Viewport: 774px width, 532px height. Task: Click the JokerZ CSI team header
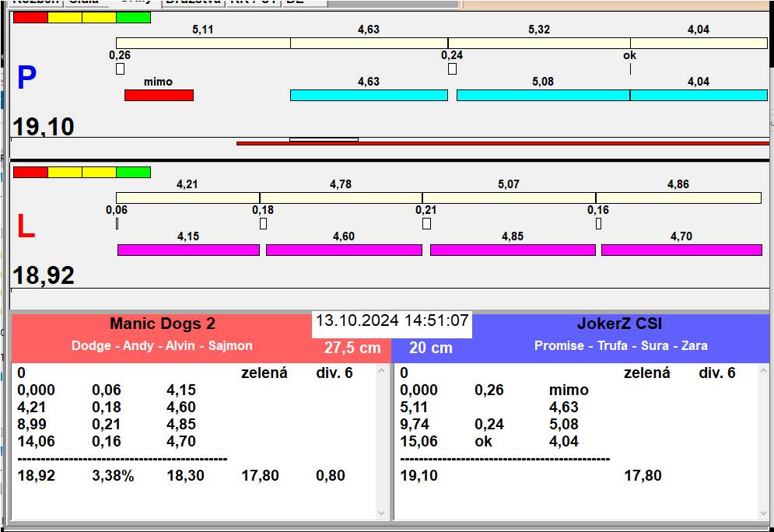(x=620, y=324)
